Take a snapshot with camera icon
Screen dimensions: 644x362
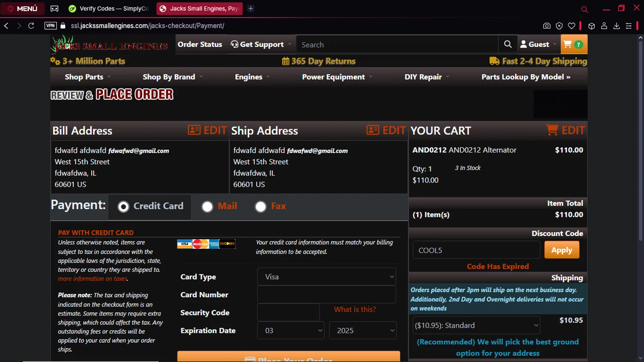[x=547, y=26]
